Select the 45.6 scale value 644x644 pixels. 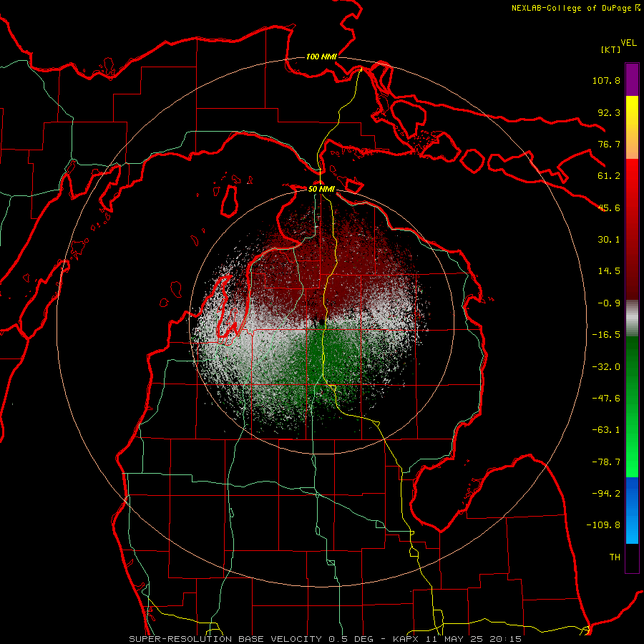click(x=609, y=208)
